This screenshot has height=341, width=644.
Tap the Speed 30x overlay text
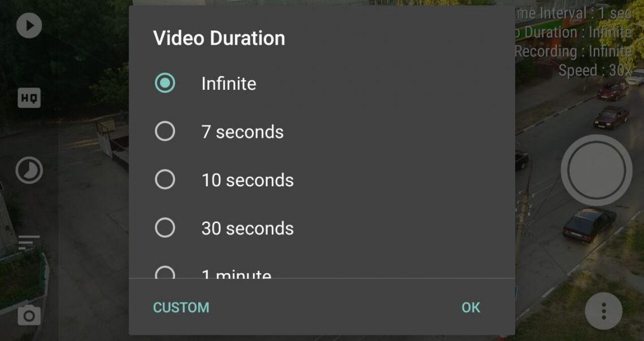tap(595, 71)
